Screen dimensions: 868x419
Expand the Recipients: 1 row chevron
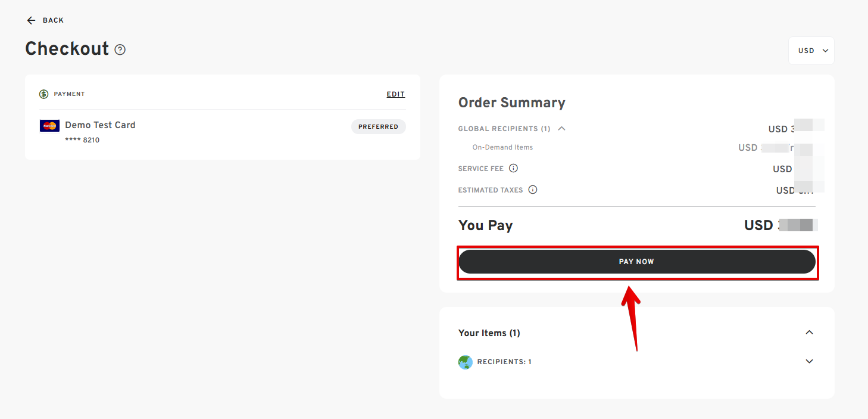pyautogui.click(x=809, y=361)
